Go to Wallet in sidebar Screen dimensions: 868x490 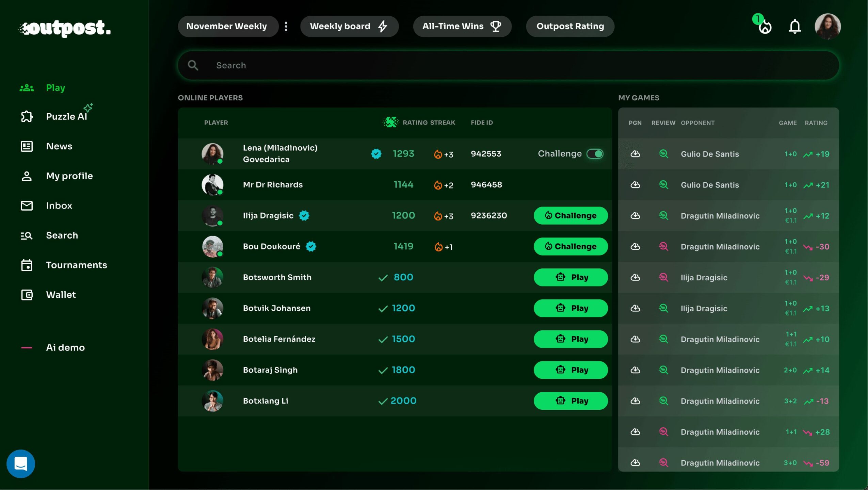61,295
